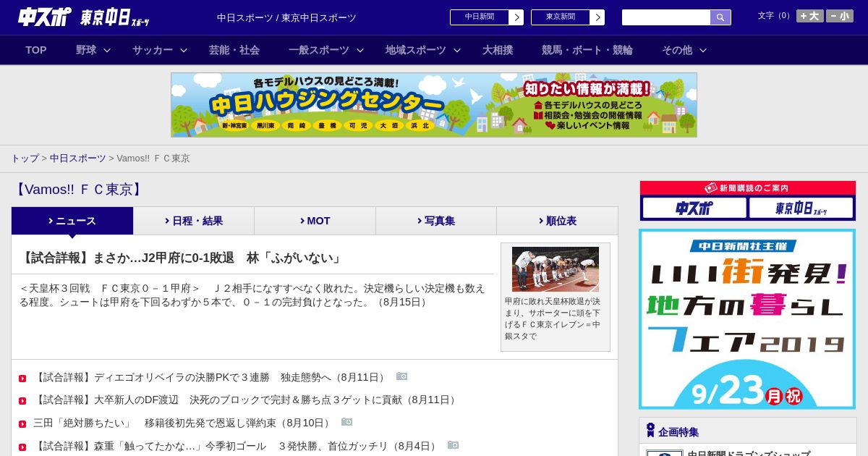Click red bullet before 三田 article
The height and width of the screenshot is (456, 868).
tap(22, 424)
